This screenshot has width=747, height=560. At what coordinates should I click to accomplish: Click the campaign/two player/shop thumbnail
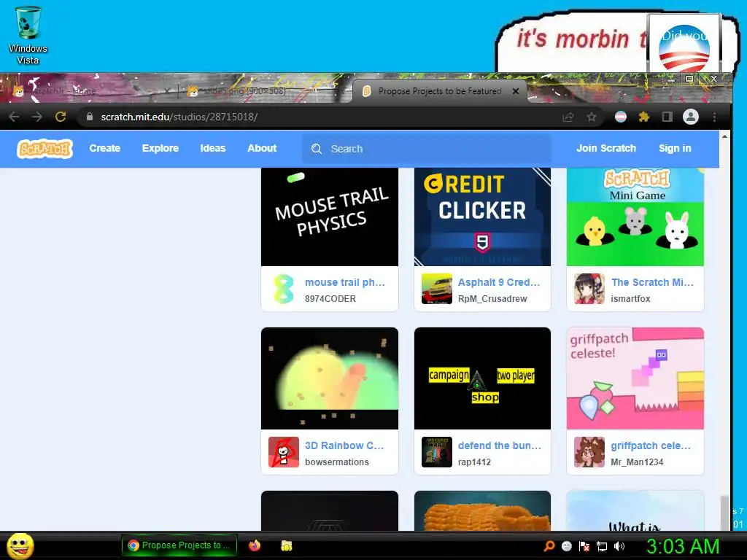[483, 378]
